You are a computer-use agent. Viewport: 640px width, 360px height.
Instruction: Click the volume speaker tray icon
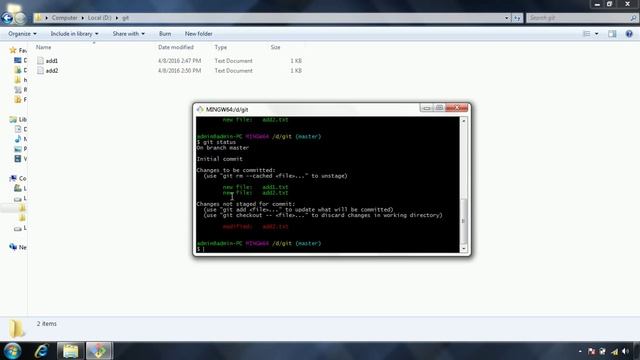[x=625, y=351]
